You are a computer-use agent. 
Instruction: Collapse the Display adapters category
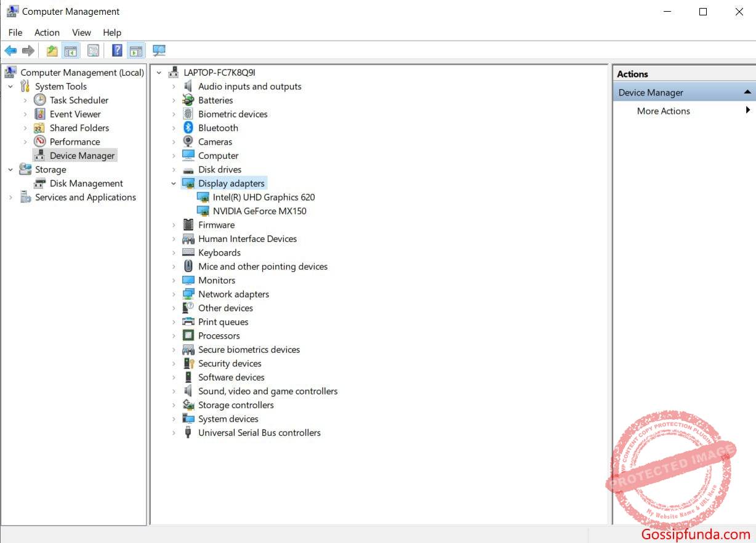point(173,183)
